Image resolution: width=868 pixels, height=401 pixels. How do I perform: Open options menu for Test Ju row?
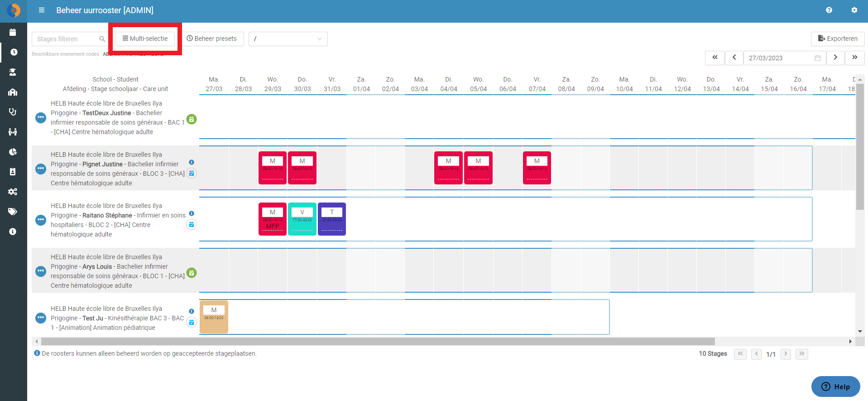[x=41, y=318]
